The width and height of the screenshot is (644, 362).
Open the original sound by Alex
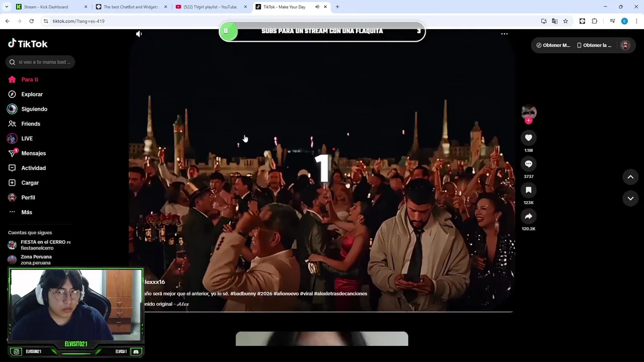tap(167, 304)
